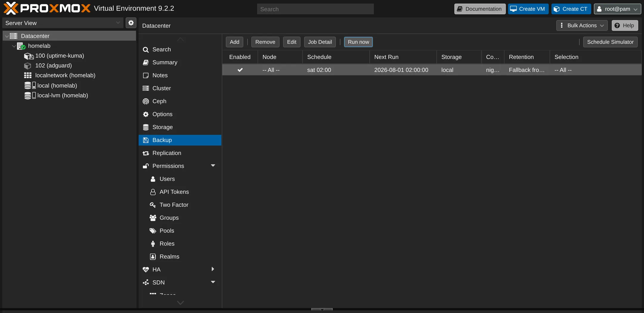Click the Enabled checkmark of the backup job
644x313 pixels.
coord(240,70)
